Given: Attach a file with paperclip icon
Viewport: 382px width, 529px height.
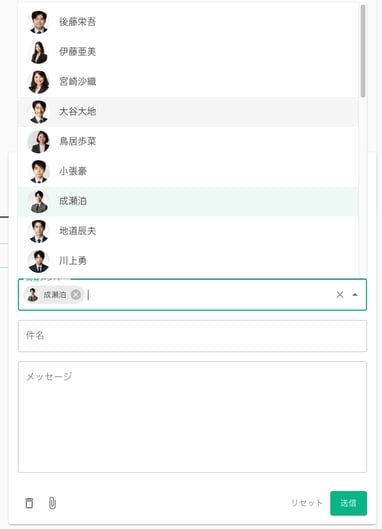Looking at the screenshot, I should [x=52, y=503].
